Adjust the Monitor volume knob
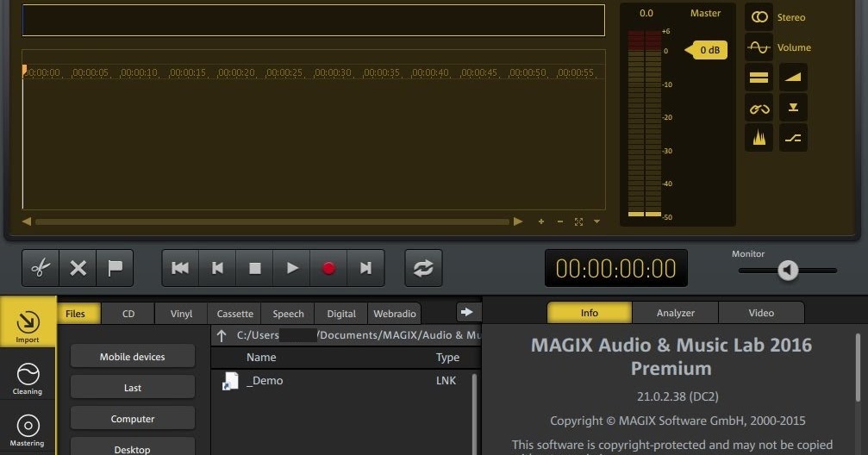Viewport: 868px width, 455px height. pos(788,270)
